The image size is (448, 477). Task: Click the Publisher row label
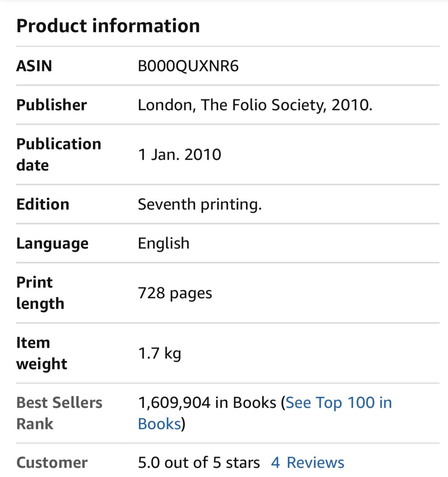51,105
